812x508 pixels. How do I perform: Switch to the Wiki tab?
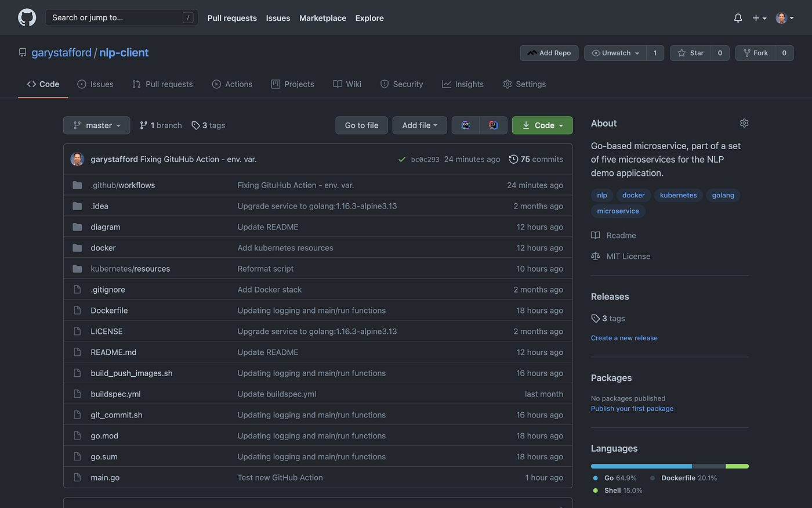347,84
